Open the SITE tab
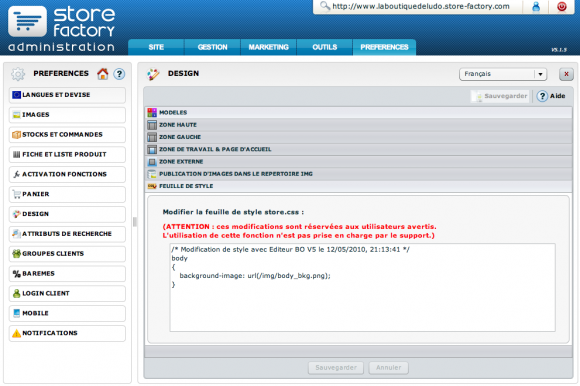This screenshot has width=580, height=386. coord(156,47)
